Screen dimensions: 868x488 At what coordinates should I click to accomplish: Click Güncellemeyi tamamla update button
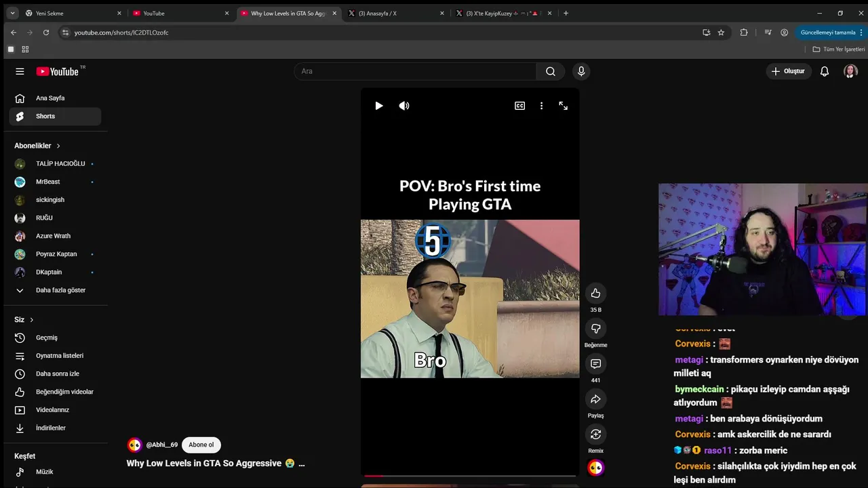[831, 33]
